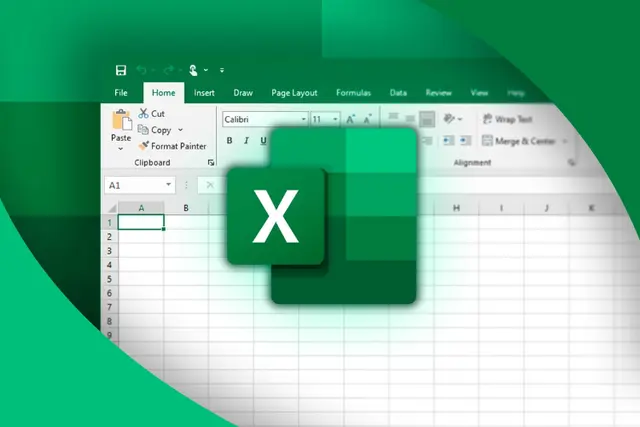Screen dimensions: 640x427
Task: Click the Orientation text angle icon
Action: [449, 119]
